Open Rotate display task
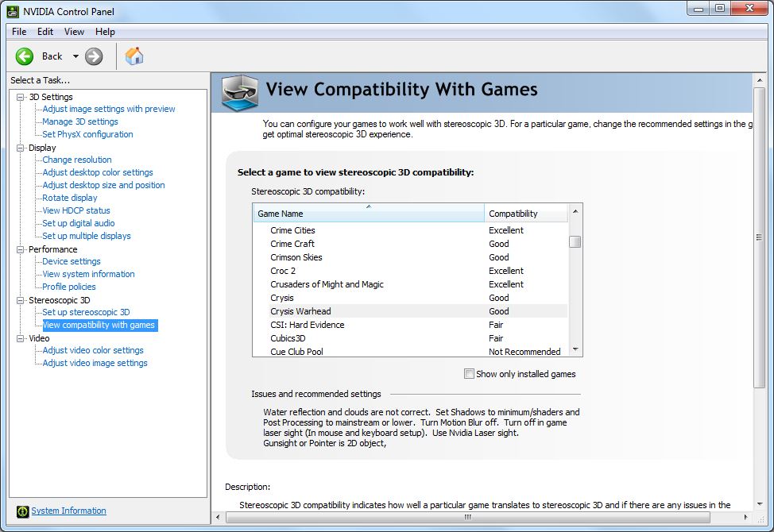The height and width of the screenshot is (532, 774). 70,198
